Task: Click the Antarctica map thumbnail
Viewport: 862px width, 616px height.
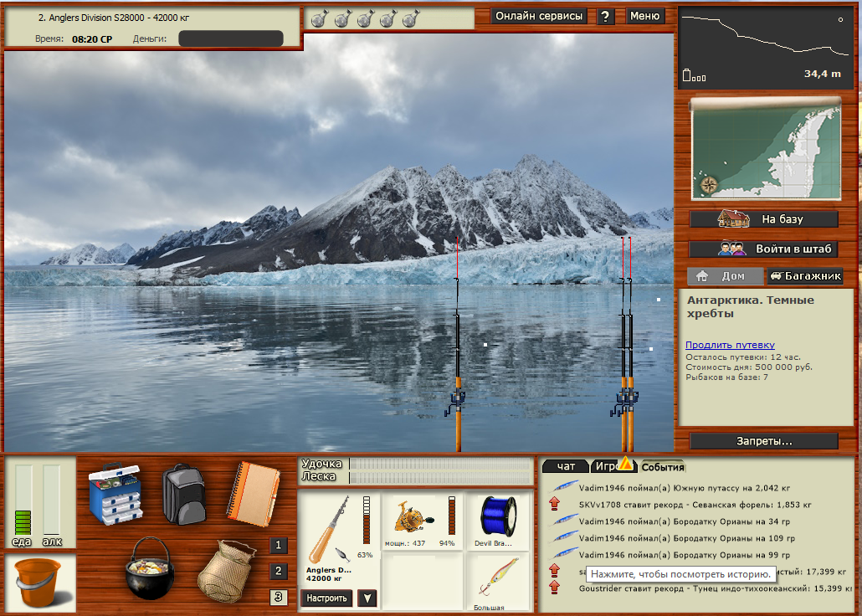Action: coord(765,151)
